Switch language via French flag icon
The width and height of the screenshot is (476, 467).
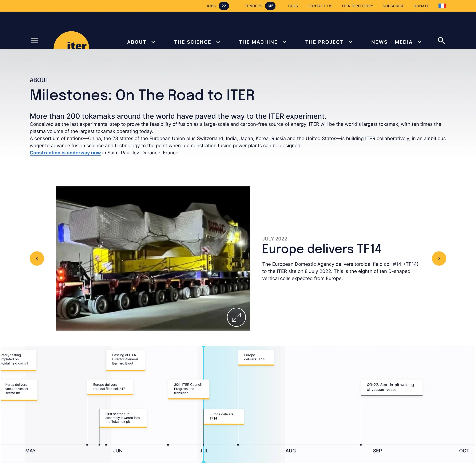click(x=442, y=6)
